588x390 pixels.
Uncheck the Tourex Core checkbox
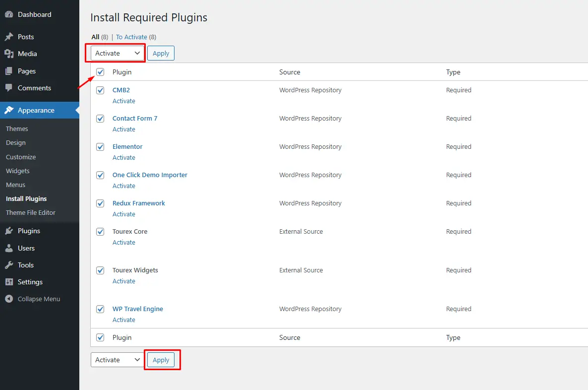100,232
